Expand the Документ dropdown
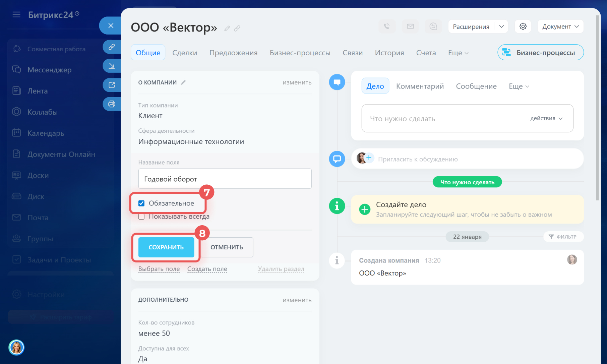The height and width of the screenshot is (364, 607). coord(560,26)
